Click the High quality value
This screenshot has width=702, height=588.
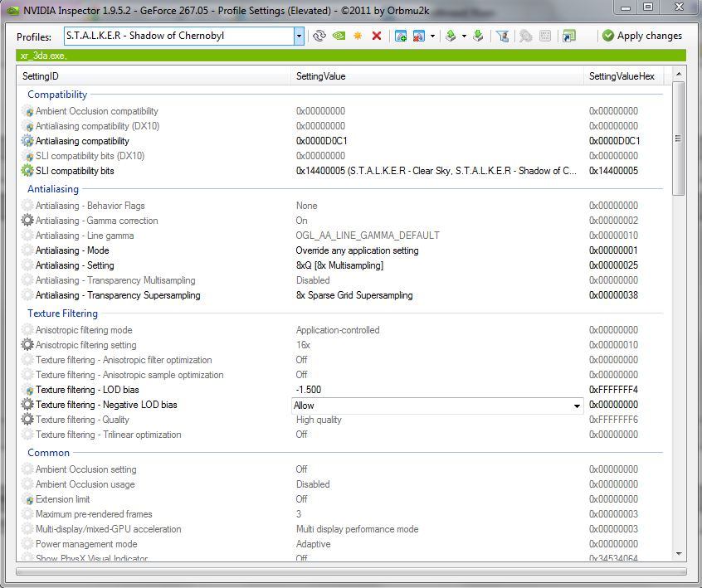point(319,420)
